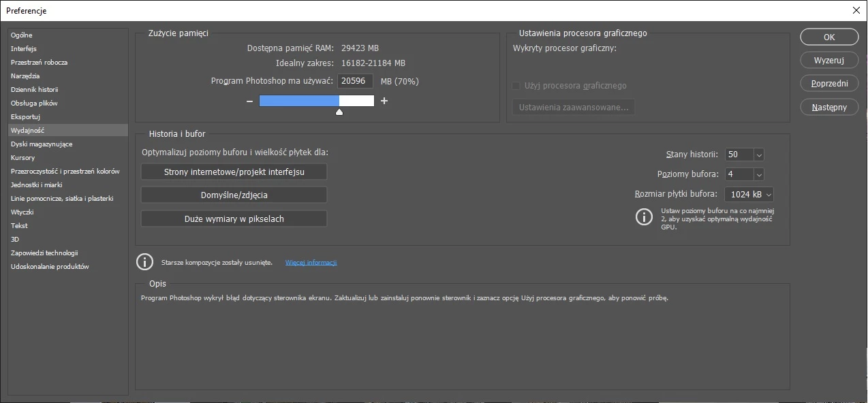Click Duże wymiary w pikselach button
The height and width of the screenshot is (403, 868).
tap(234, 219)
